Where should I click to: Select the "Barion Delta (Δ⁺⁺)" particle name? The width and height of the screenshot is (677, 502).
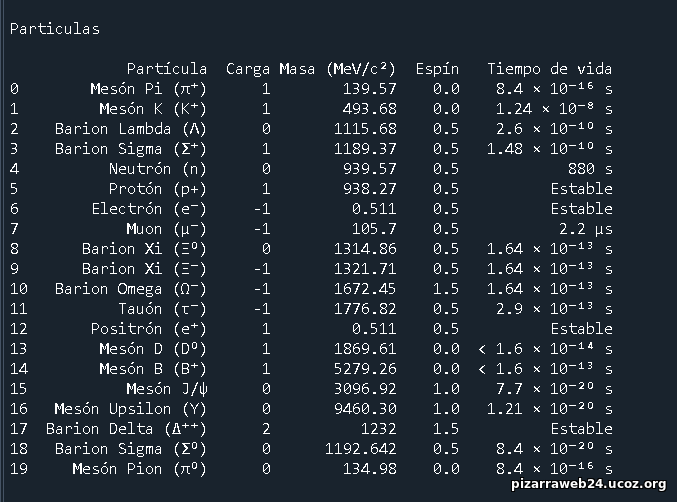point(126,429)
